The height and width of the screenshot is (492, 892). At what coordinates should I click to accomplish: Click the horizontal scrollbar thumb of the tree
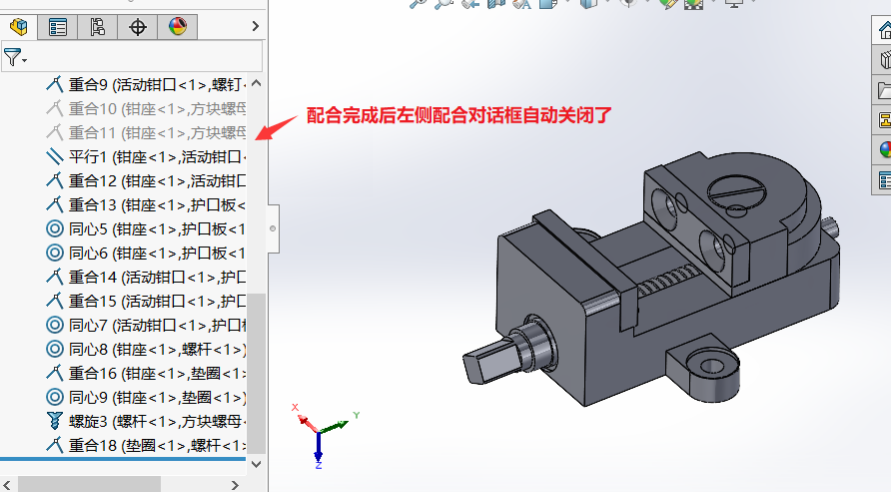[x=90, y=485]
